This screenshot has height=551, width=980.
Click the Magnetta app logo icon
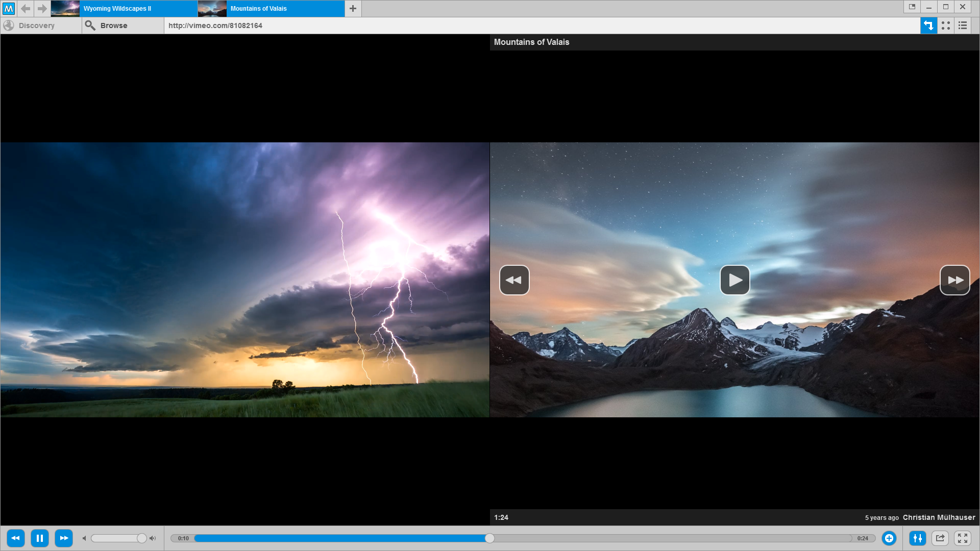pyautogui.click(x=9, y=8)
